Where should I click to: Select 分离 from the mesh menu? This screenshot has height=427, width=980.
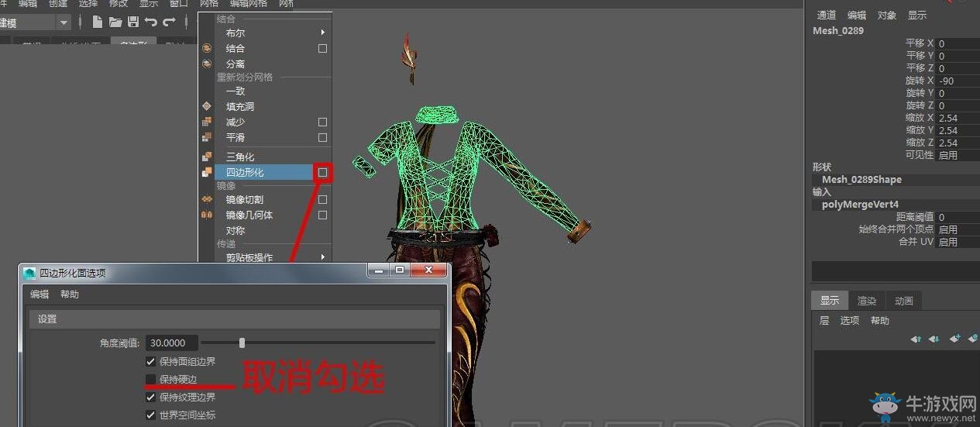click(236, 64)
